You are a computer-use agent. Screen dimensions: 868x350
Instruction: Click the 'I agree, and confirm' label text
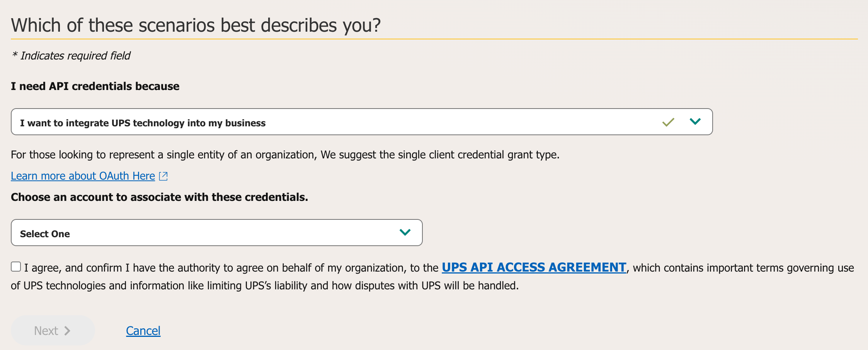[x=231, y=268]
